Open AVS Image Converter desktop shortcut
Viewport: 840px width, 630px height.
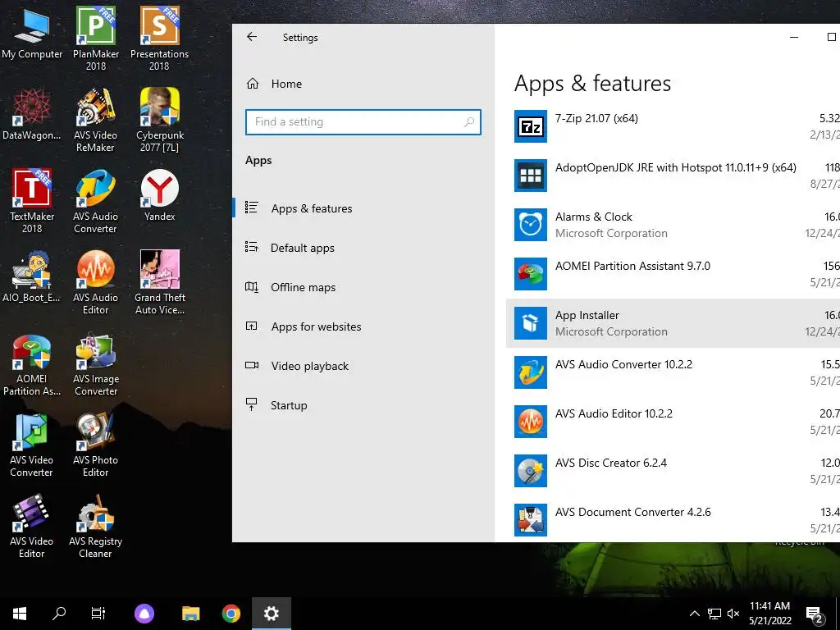(x=95, y=365)
